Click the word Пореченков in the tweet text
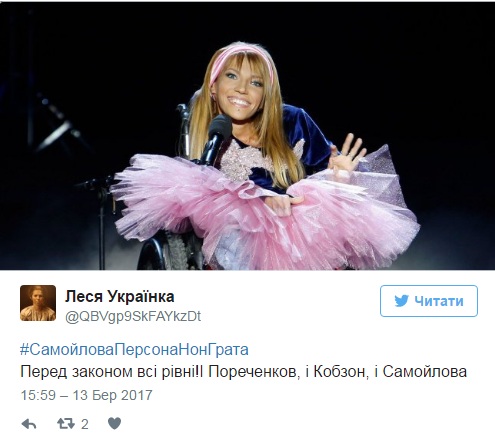The width and height of the screenshot is (495, 440). point(253,372)
